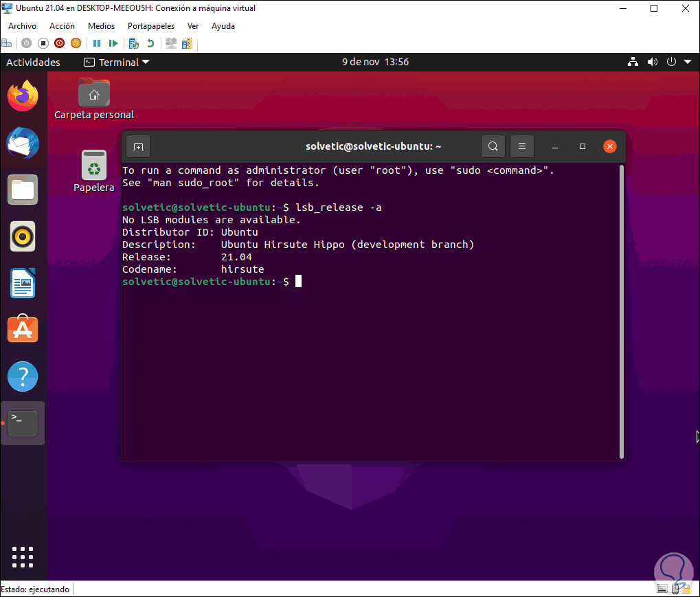Click the 'Codename: hirsute' output line
Viewport: 700px width, 597px height.
pos(193,270)
